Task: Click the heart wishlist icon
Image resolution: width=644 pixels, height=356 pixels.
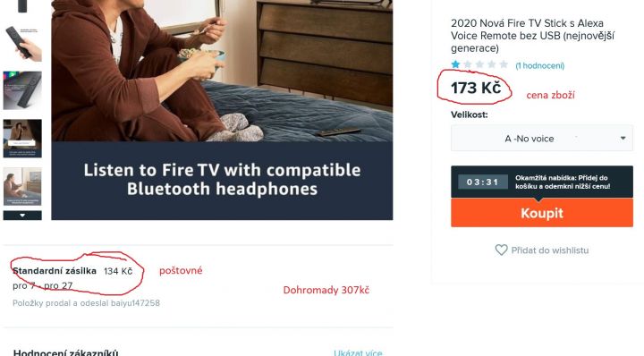Action: pyautogui.click(x=501, y=250)
